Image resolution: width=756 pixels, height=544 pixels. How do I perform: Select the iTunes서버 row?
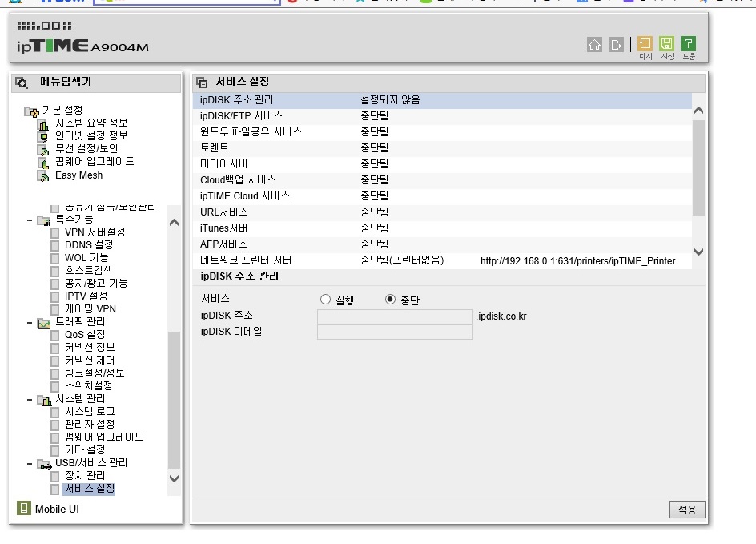tap(442, 228)
